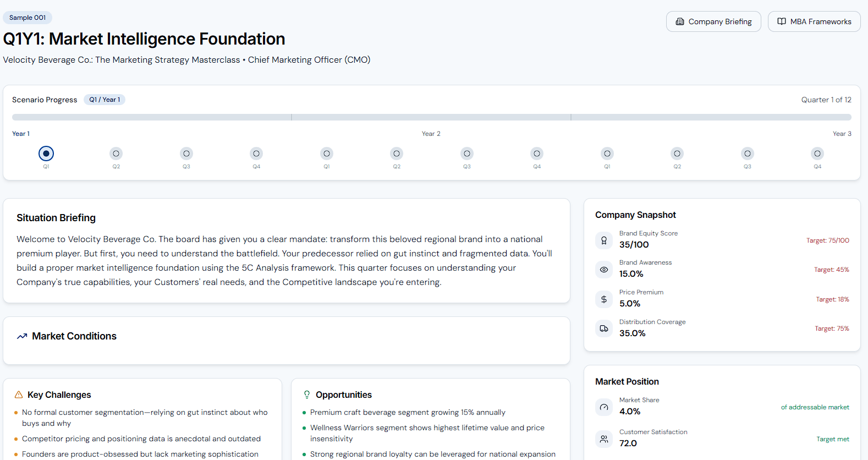Click the Q1 / Year 1 badge
Screen dimensions: 868x460
105,100
